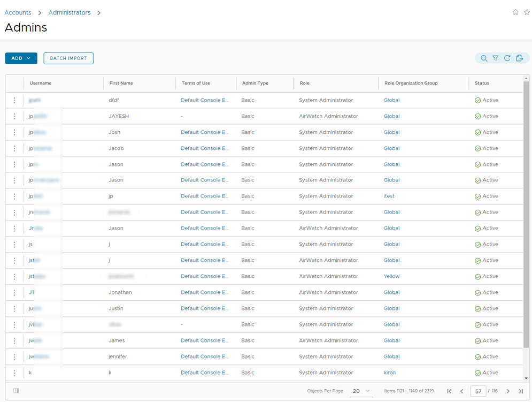Click 'Items 1121 – 1140 of 2319' text

409,391
